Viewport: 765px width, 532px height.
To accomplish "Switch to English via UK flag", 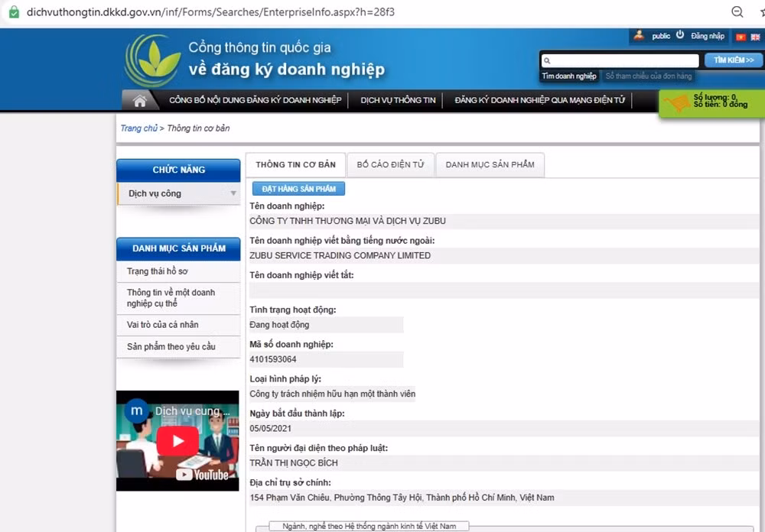I will 754,37.
